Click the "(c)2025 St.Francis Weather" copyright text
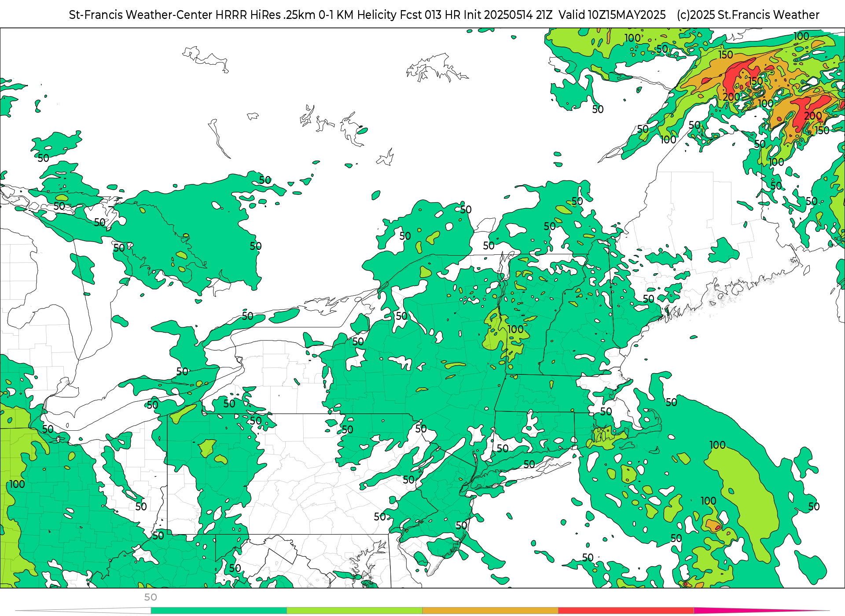The height and width of the screenshot is (616, 845). click(x=748, y=15)
